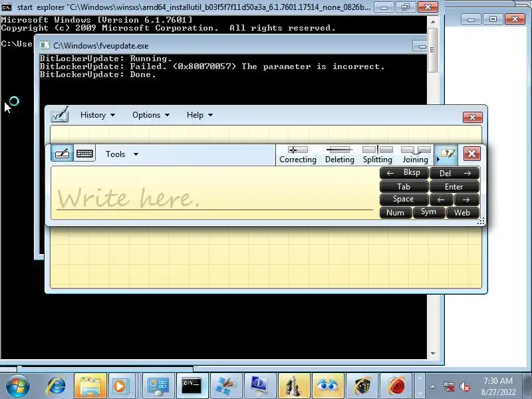Click the fveupdate.exe title bar icon
The height and width of the screenshot is (399, 532).
pos(45,45)
